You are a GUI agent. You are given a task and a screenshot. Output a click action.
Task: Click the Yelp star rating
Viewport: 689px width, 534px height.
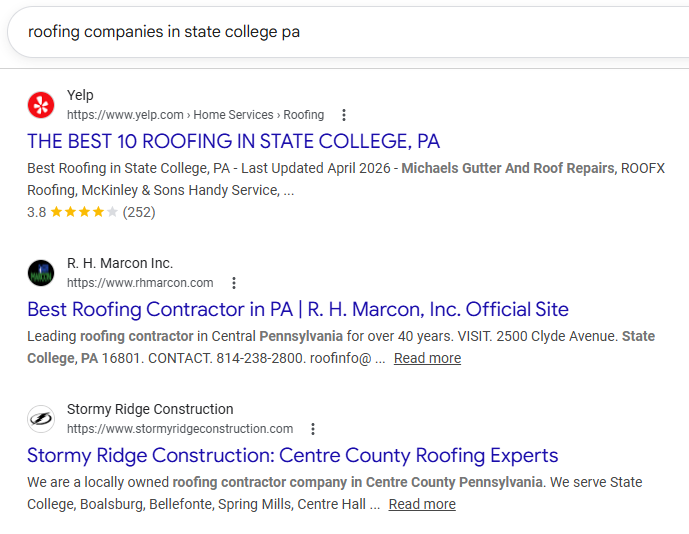tap(84, 212)
